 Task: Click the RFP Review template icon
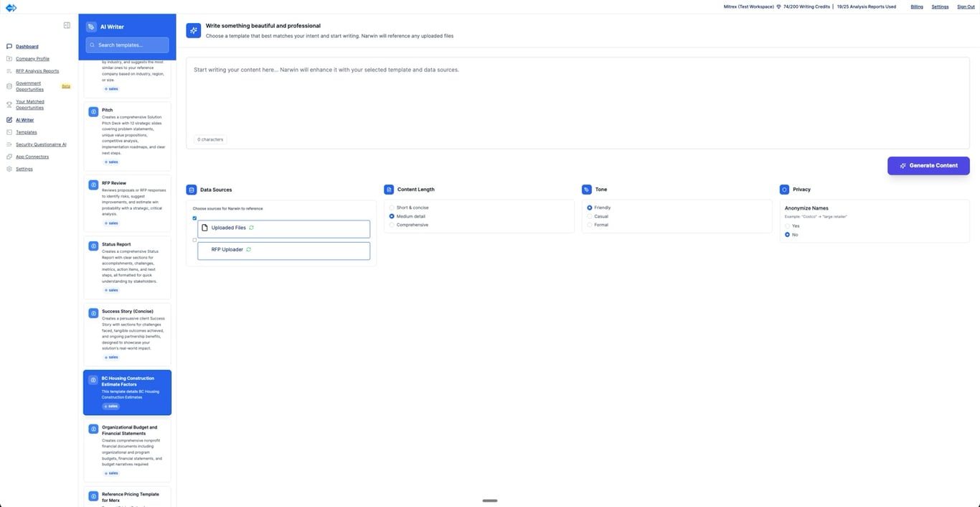pos(93,185)
